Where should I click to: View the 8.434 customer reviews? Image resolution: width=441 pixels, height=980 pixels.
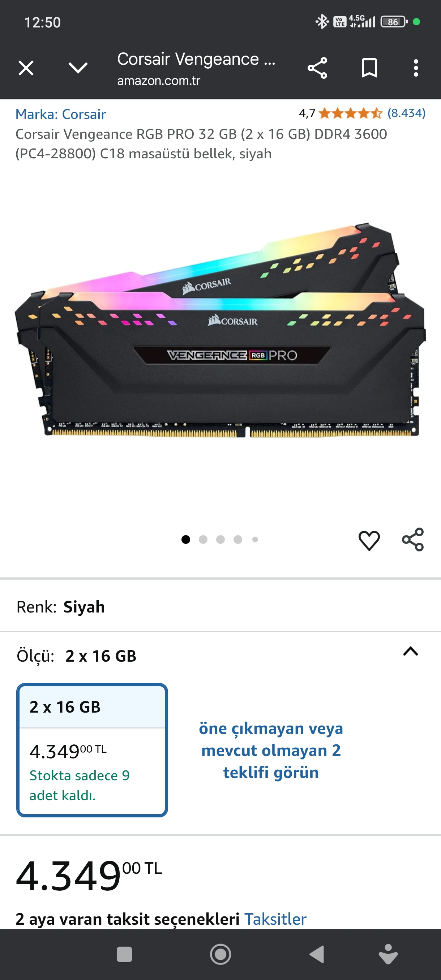click(x=406, y=113)
